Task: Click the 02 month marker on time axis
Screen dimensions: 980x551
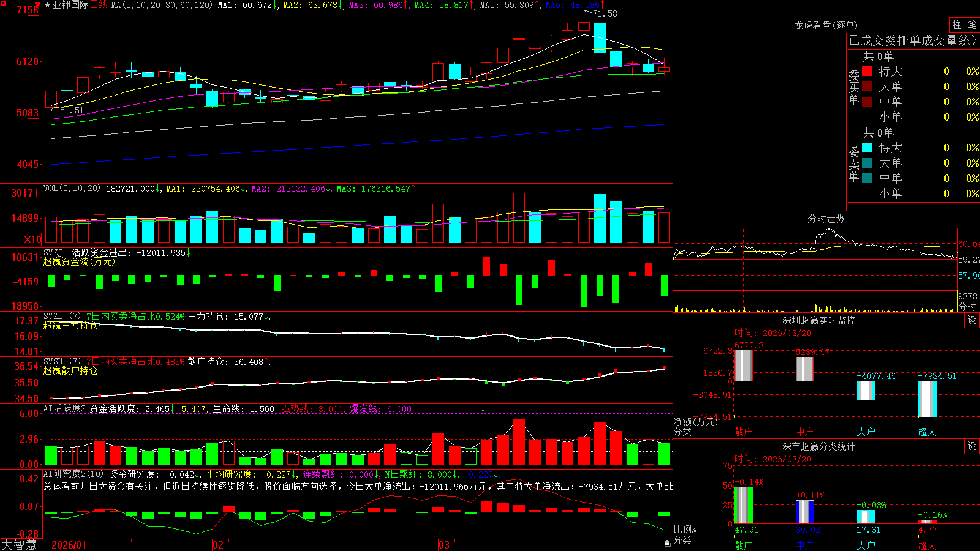Action: click(x=217, y=545)
